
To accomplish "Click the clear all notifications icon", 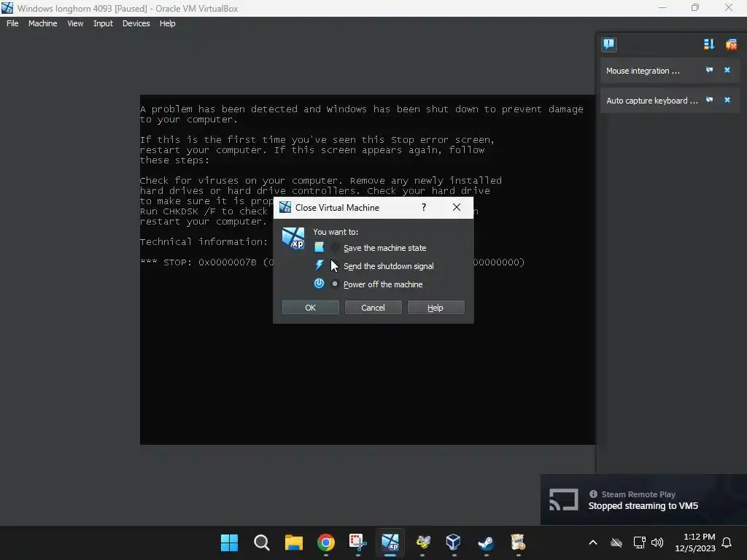I will point(731,44).
